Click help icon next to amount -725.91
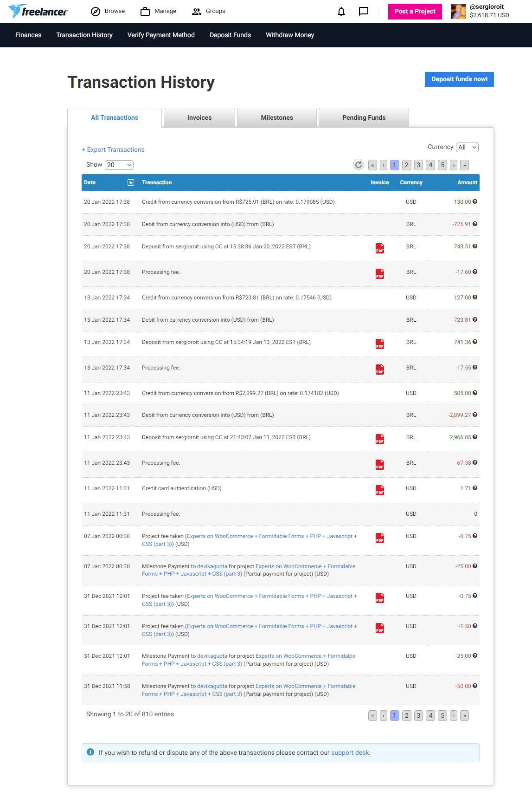 (x=475, y=224)
